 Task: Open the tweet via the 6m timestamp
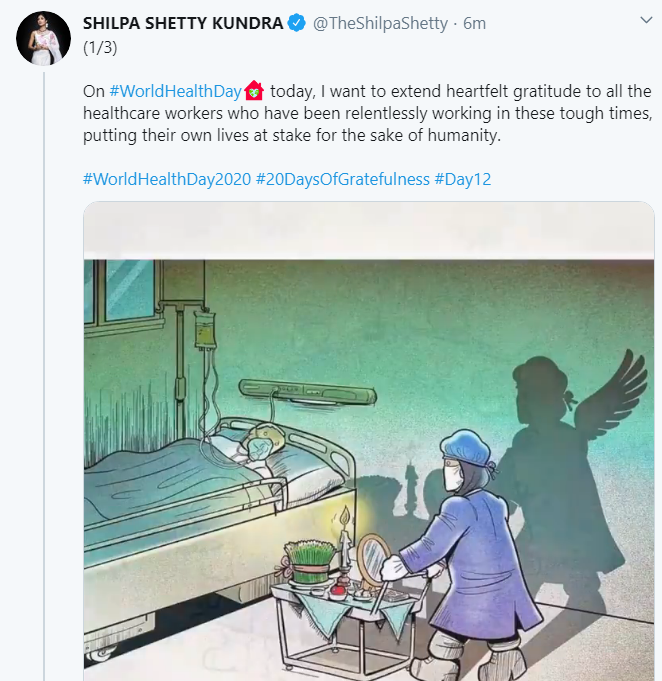[474, 23]
